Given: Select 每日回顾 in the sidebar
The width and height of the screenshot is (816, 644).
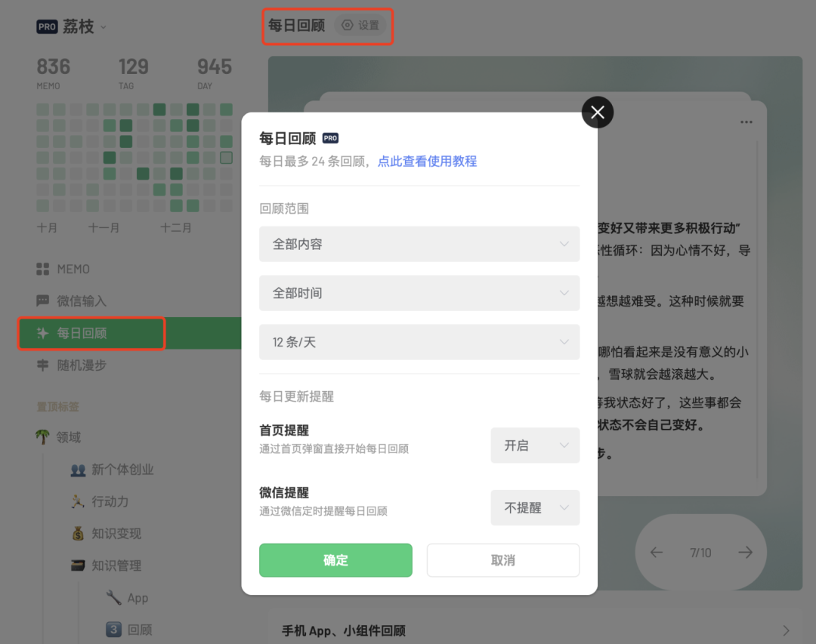Looking at the screenshot, I should click(x=82, y=333).
